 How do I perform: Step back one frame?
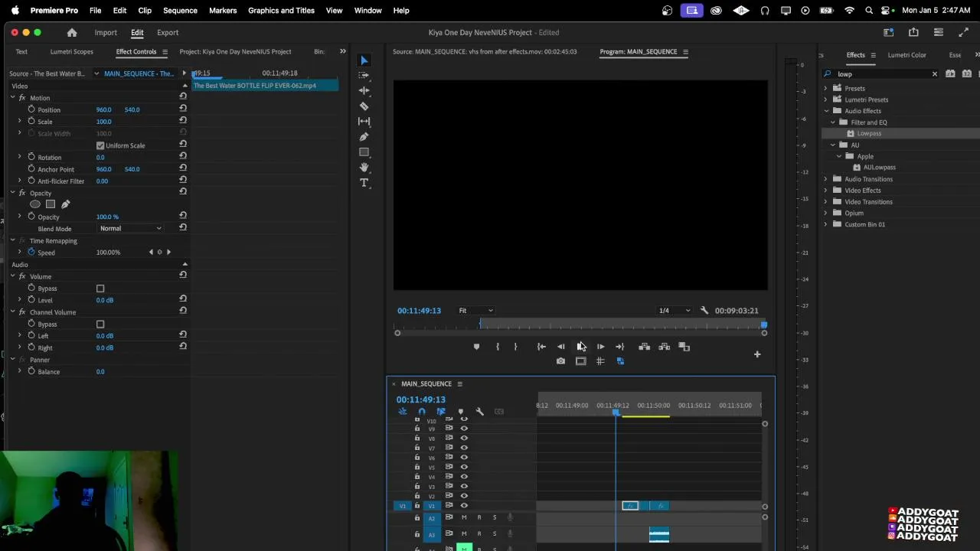coord(560,347)
